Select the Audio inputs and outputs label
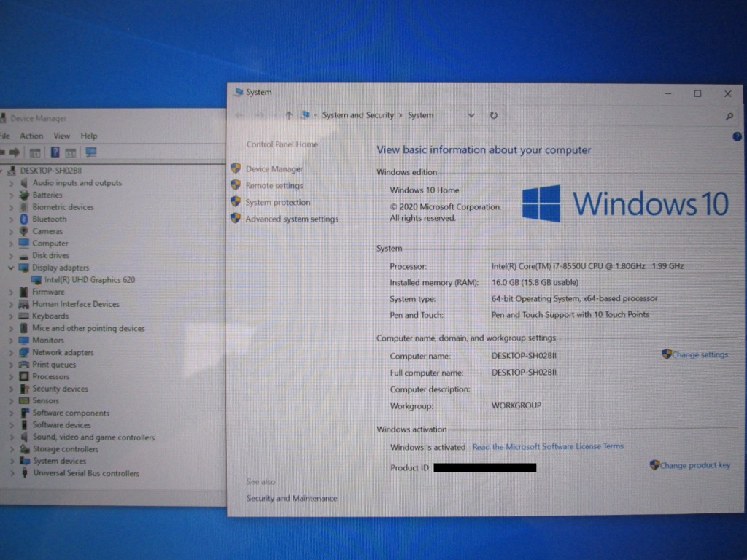747x560 pixels. pyautogui.click(x=77, y=183)
